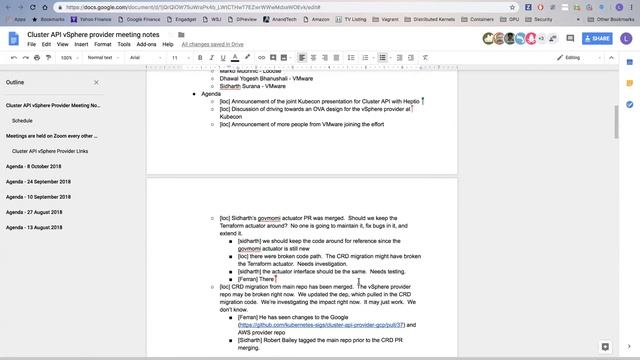Click All changes saved in Drive

tap(212, 44)
